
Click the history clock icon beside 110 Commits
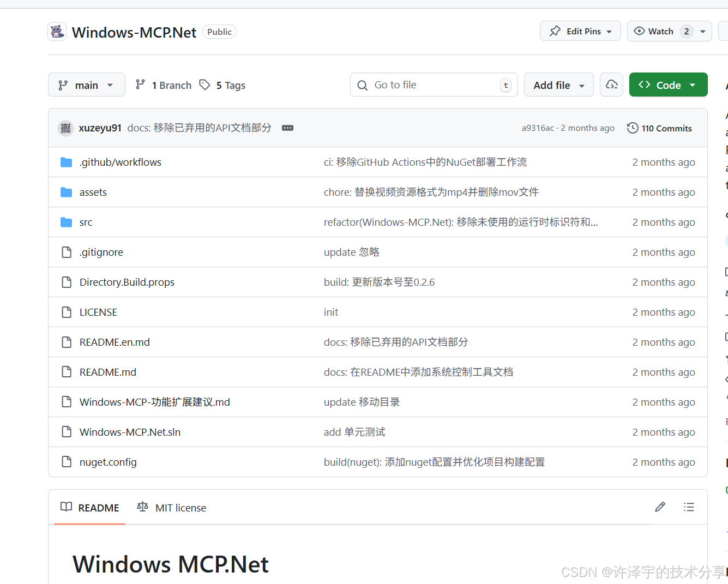(633, 128)
